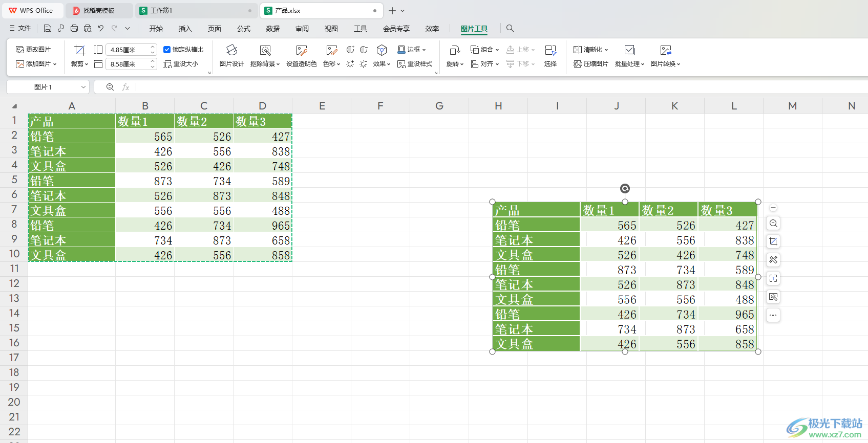This screenshot has height=443, width=868.
Task: Increase contrast with the half-circle plus icon
Action: (350, 50)
